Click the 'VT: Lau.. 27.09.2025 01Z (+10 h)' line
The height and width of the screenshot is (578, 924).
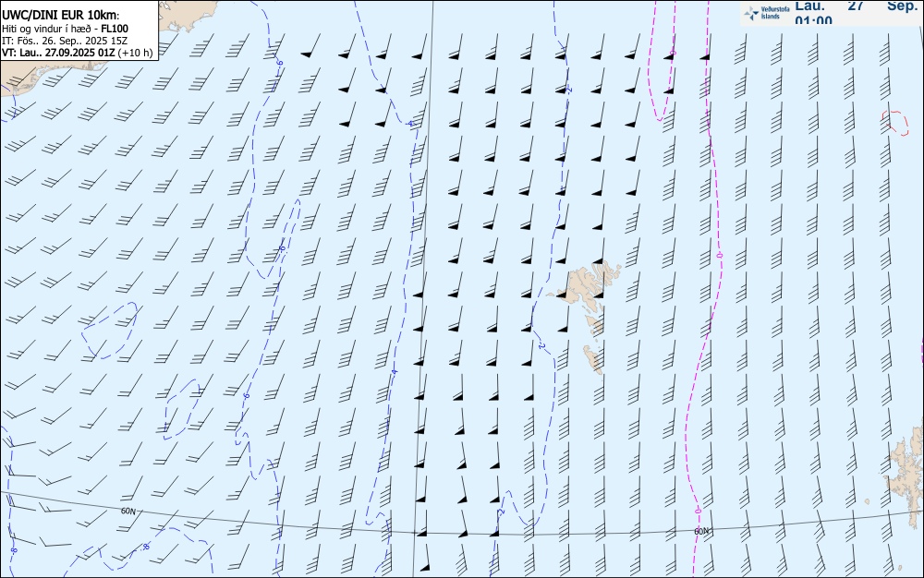click(x=78, y=53)
